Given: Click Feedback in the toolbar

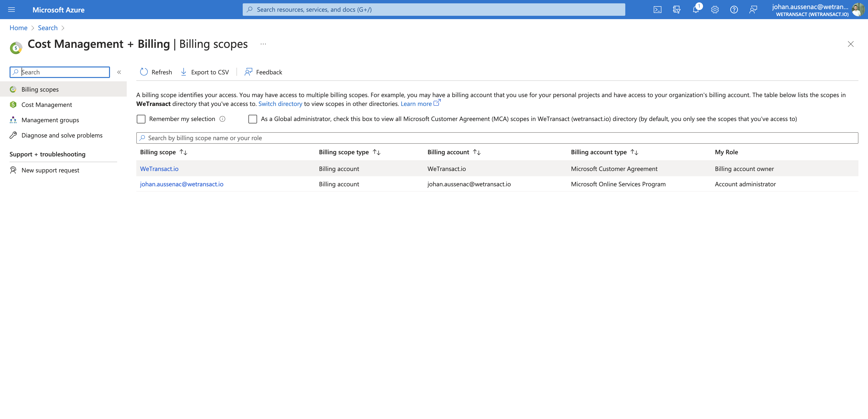Looking at the screenshot, I should click(264, 72).
